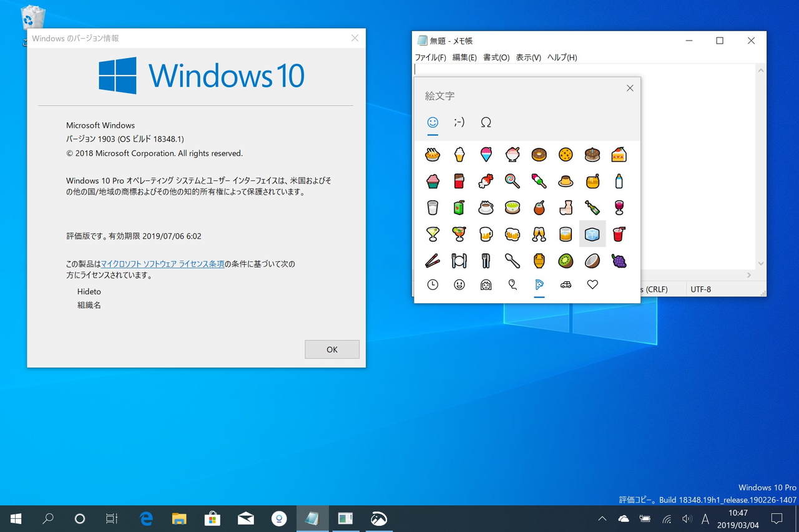799x532 pixels.
Task: Pick the beer mug emoji
Action: pyautogui.click(x=486, y=234)
